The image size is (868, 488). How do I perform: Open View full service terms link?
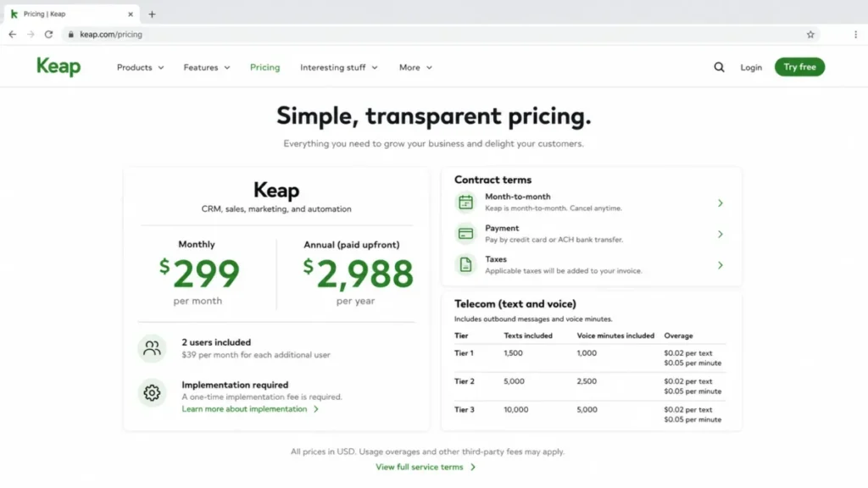pos(426,467)
